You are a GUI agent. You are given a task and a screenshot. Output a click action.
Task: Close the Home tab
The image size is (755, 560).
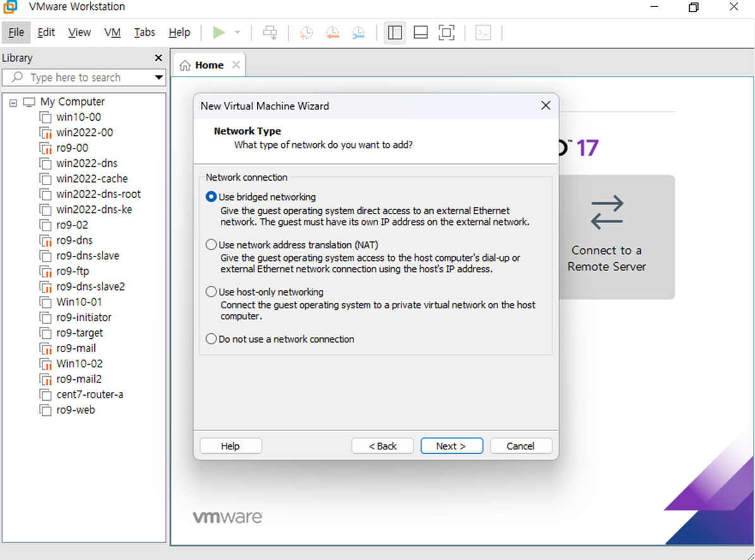(x=236, y=64)
